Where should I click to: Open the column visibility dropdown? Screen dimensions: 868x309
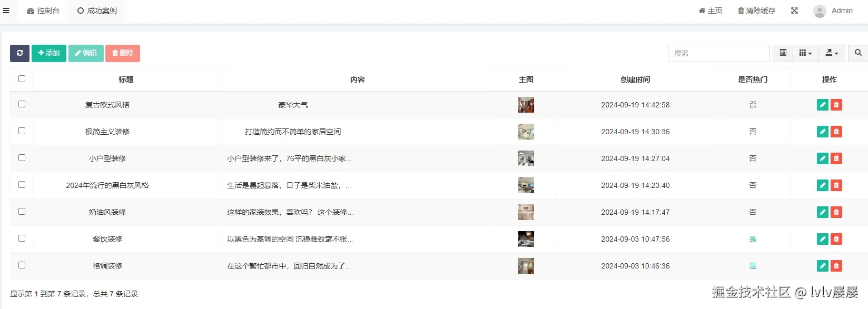click(x=806, y=53)
